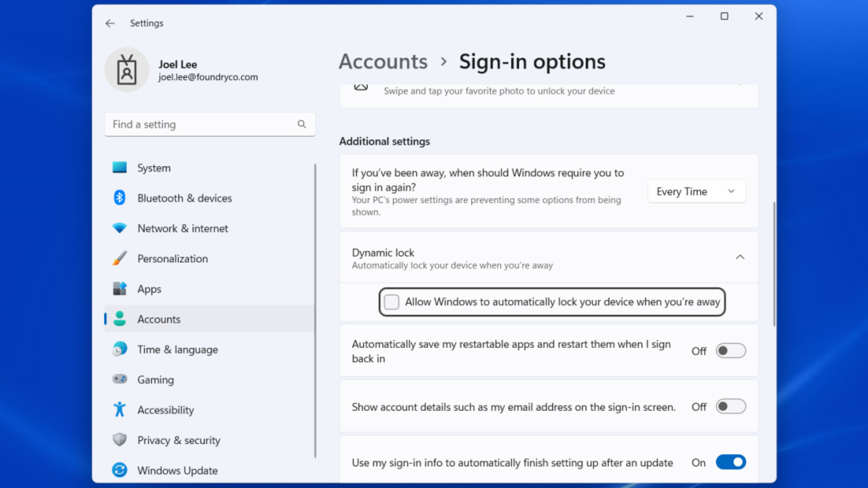Viewport: 868px width, 488px height.
Task: Turn on show account details toggle
Action: [x=731, y=407]
